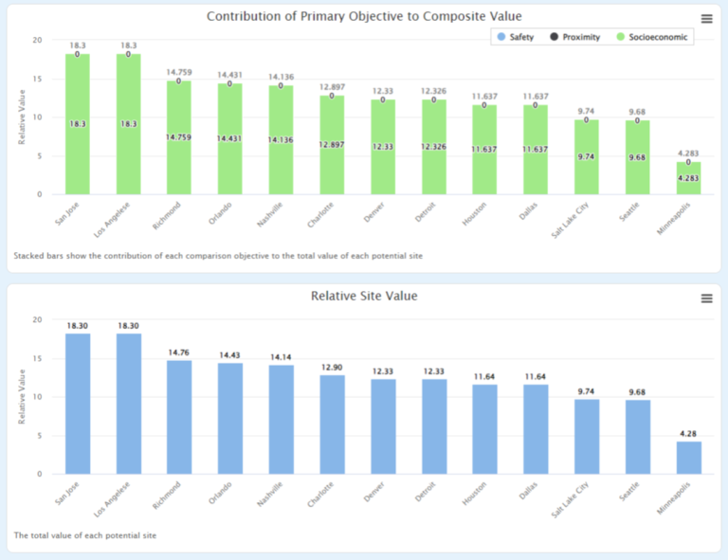Open the Relative Site Value chart menu
728x560 pixels.
coord(706,298)
